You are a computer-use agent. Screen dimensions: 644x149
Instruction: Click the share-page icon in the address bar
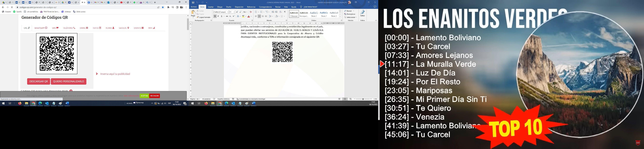(x=158, y=7)
